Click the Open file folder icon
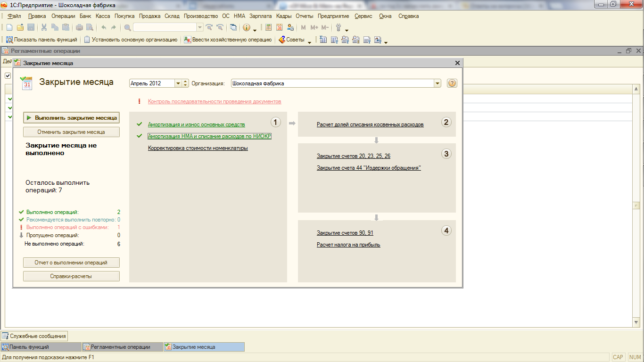The image size is (644, 362). click(20, 27)
